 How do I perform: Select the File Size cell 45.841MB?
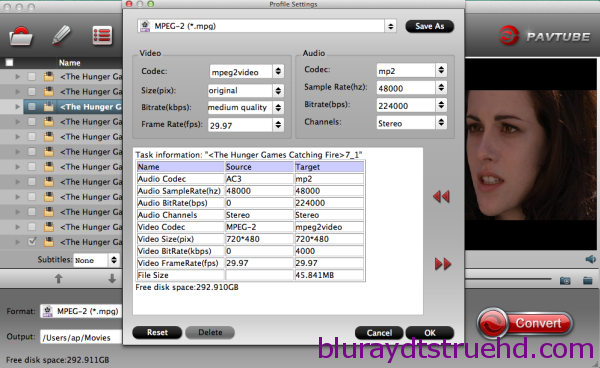pos(329,275)
